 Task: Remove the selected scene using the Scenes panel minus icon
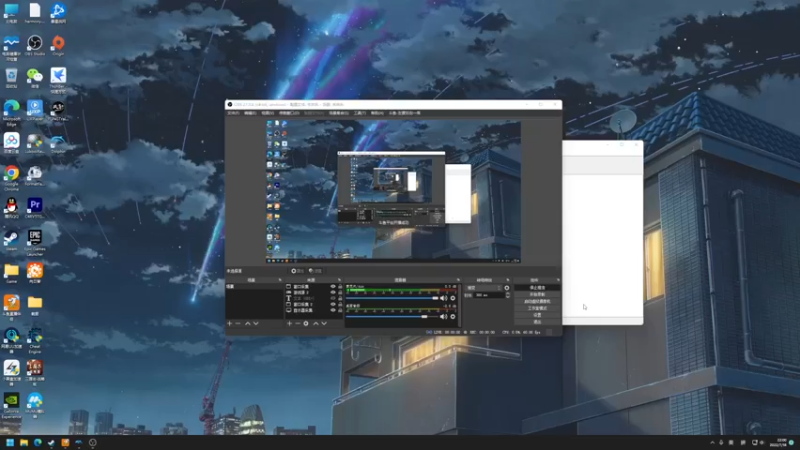tap(238, 323)
